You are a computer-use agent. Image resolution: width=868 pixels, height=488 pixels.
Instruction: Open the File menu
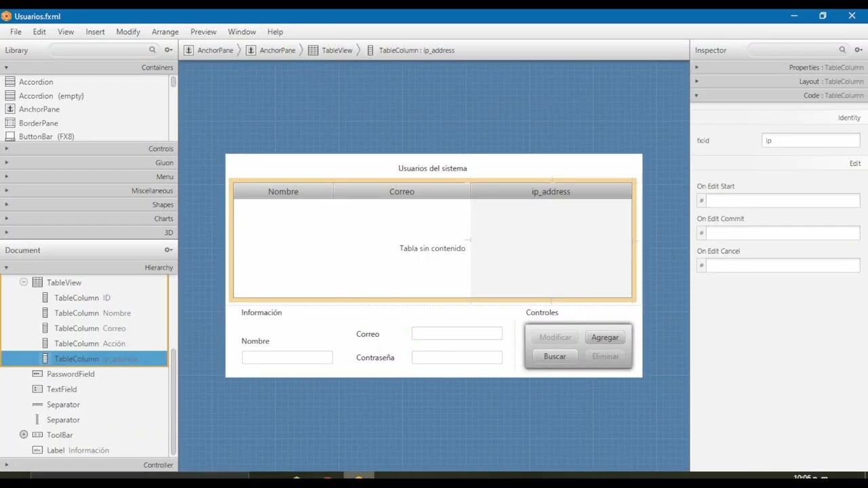pos(16,32)
